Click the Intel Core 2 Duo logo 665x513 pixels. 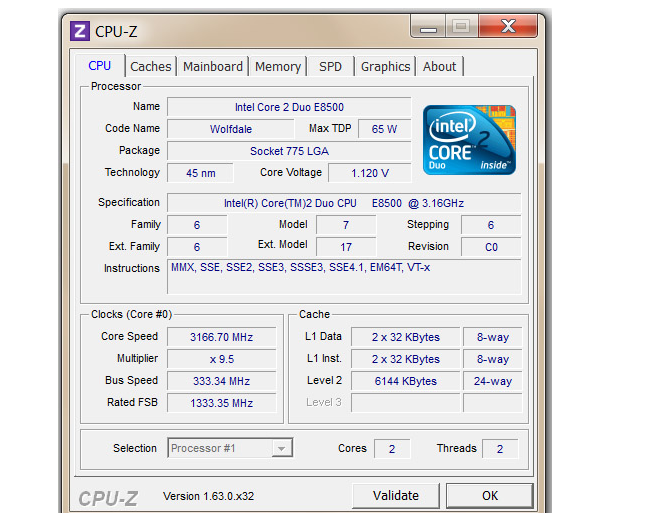coord(469,140)
